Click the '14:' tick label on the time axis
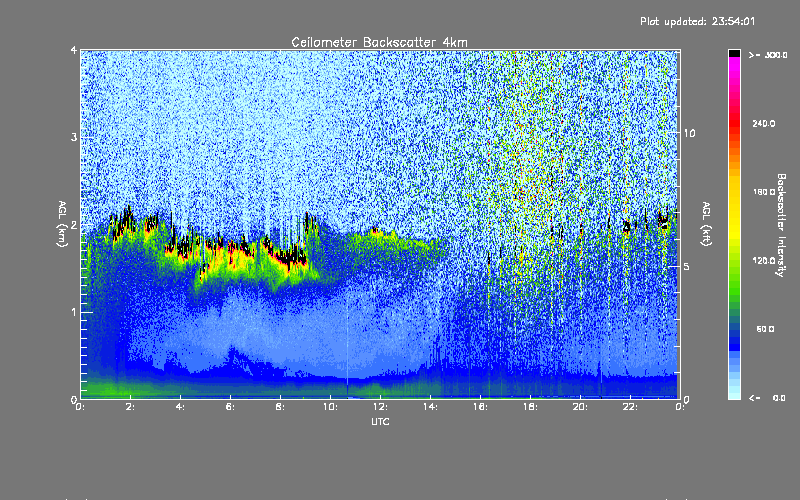The width and height of the screenshot is (800, 500). (431, 407)
